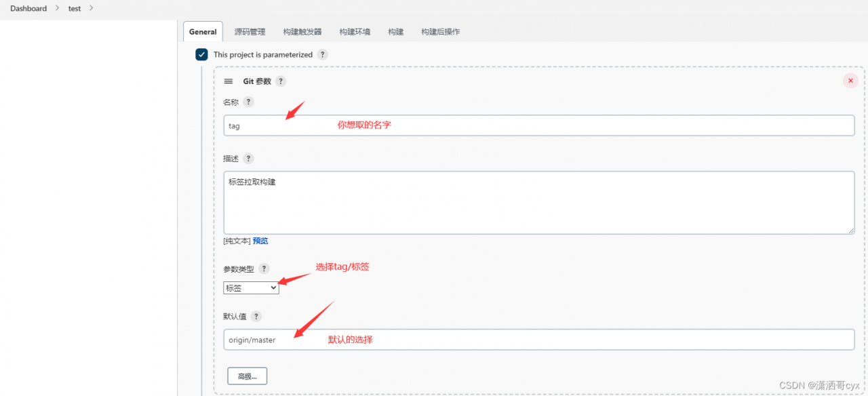Click the 描述 help question mark

point(248,158)
